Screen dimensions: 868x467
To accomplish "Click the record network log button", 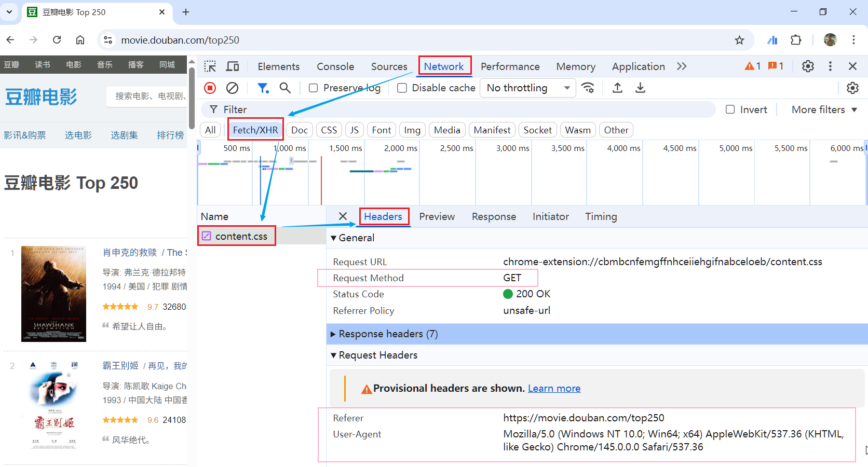I will point(210,88).
